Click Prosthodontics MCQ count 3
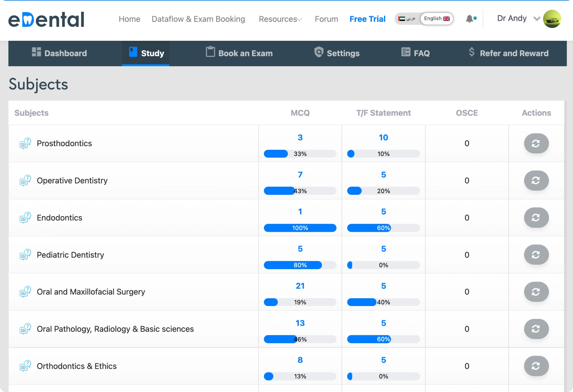 [300, 138]
